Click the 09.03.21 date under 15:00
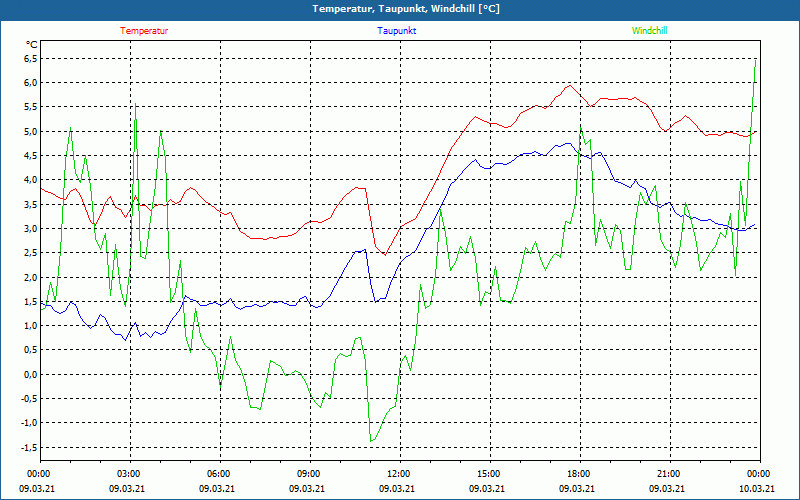The height and width of the screenshot is (500, 800). [487, 489]
